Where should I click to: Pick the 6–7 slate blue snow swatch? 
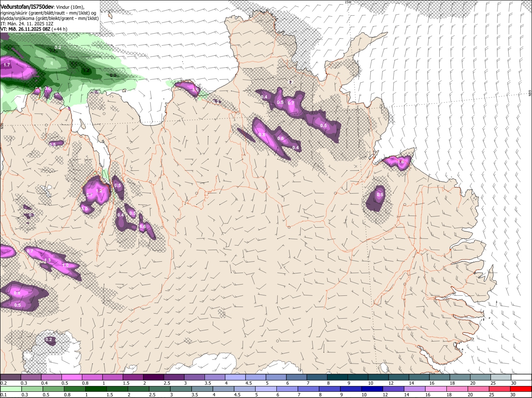pyautogui.click(x=297, y=377)
